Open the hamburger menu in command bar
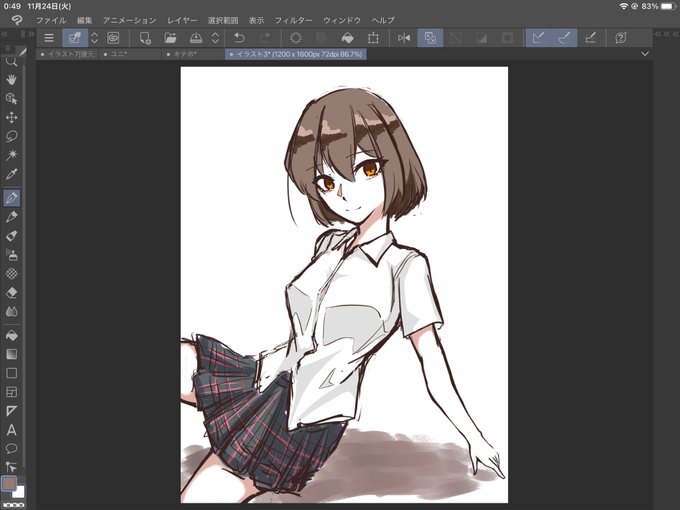Viewport: 680px width, 510px height. click(x=49, y=38)
